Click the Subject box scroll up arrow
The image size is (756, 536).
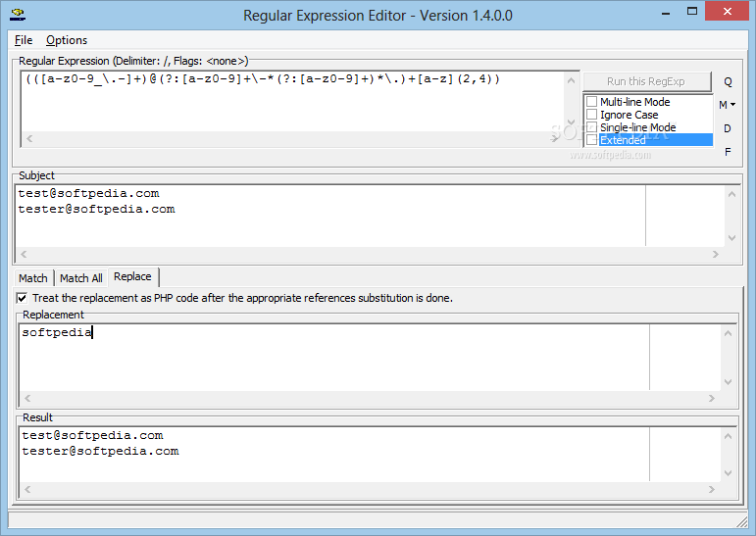(731, 194)
